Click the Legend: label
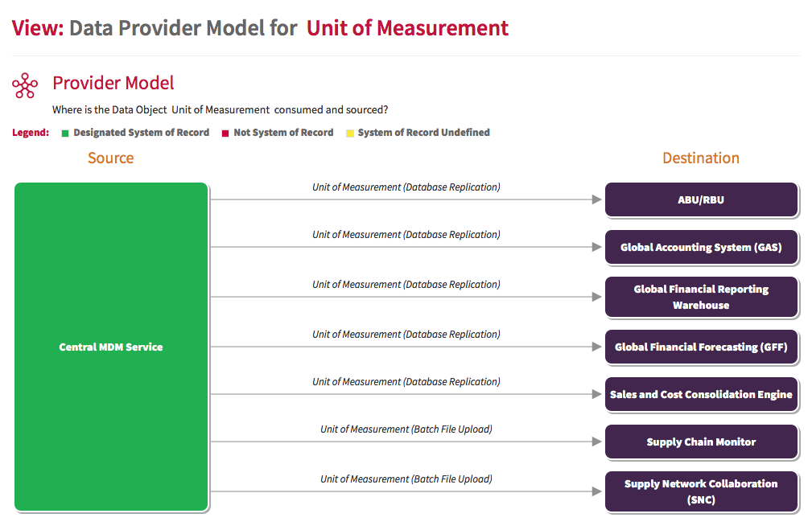 tap(31, 133)
